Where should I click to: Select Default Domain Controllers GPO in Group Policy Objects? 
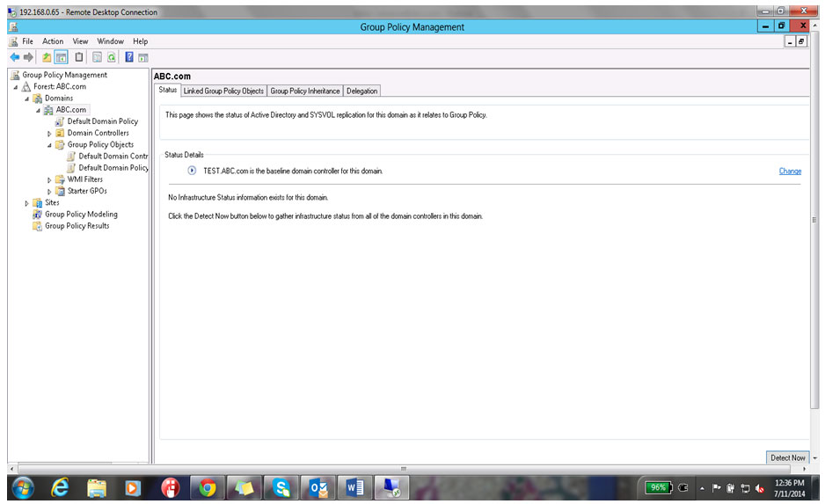click(113, 156)
